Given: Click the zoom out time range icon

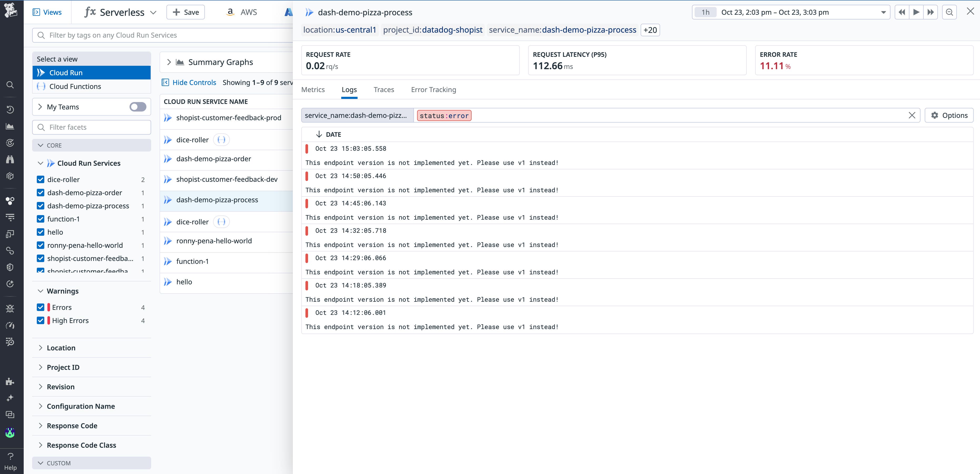Looking at the screenshot, I should click(949, 12).
